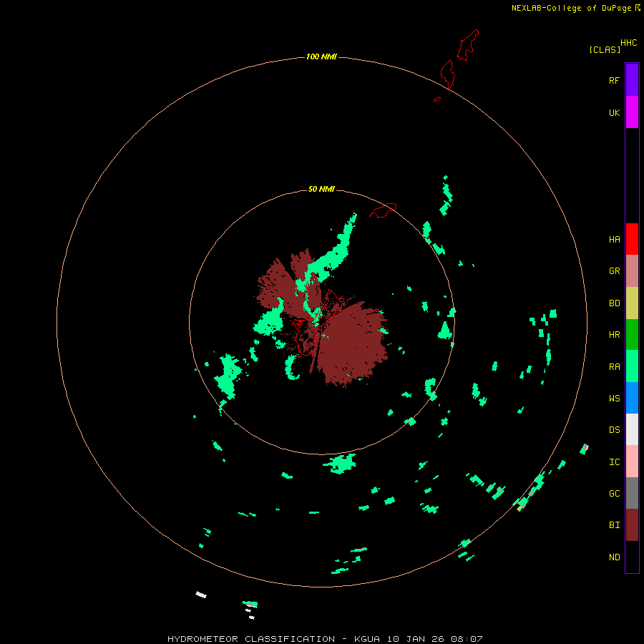Click the BD yellow legend block
This screenshot has width=644, height=644.
[632, 303]
